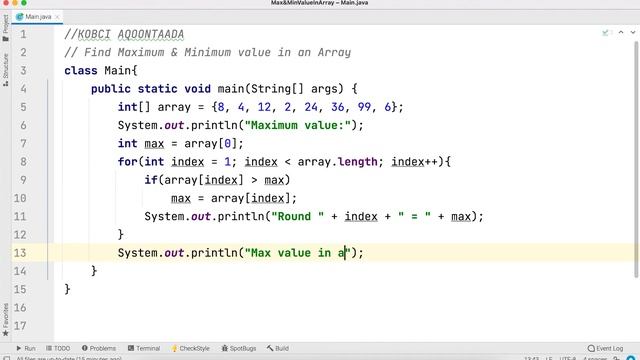Click the number 36 in the array
Screen dimensions: 640x360
338,107
